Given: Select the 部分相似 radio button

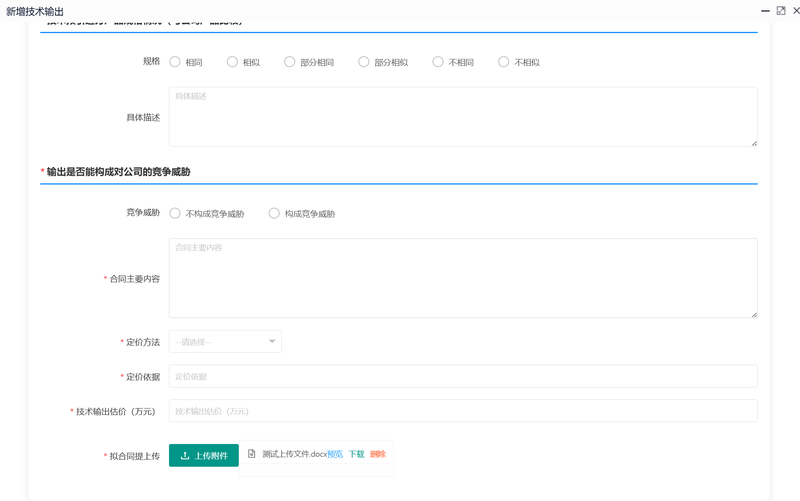Looking at the screenshot, I should [x=364, y=62].
